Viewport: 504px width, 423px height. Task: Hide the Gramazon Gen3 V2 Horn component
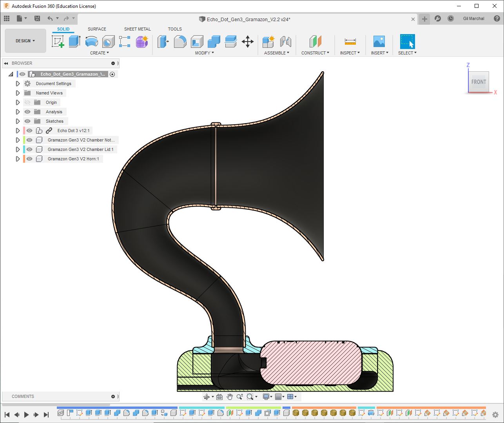(29, 159)
